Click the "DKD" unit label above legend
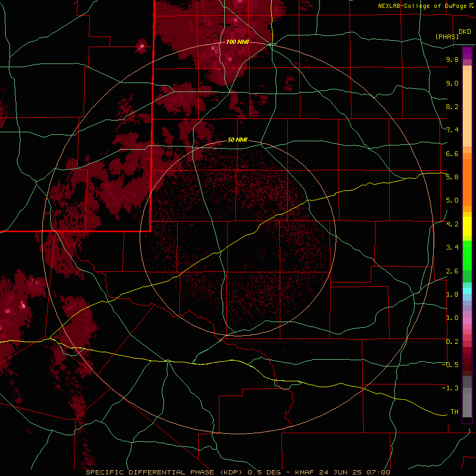This screenshot has height=476, width=476. coord(465,32)
